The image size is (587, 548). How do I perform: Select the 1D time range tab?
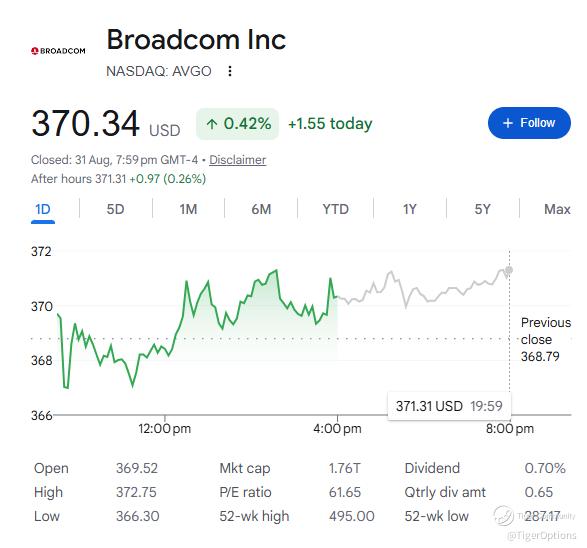[43, 209]
